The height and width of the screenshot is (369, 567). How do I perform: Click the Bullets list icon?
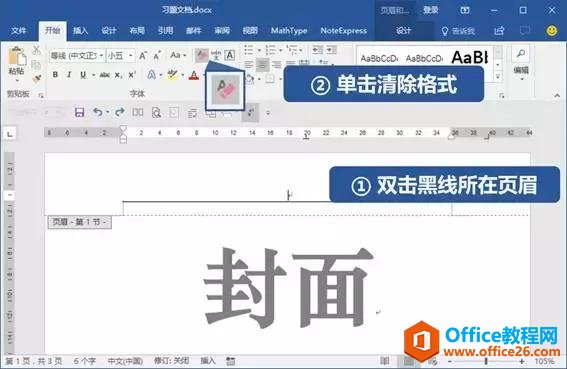point(249,50)
